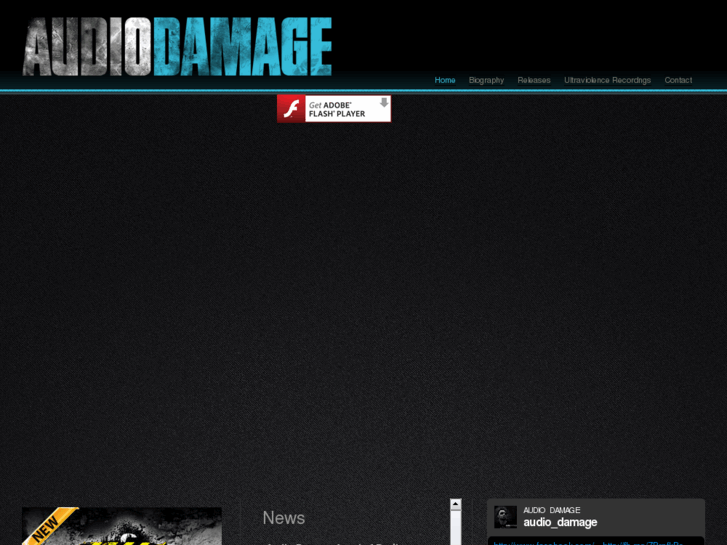The image size is (727, 545).
Task: Click the Get Adobe Flash Player button
Action: coord(334,109)
